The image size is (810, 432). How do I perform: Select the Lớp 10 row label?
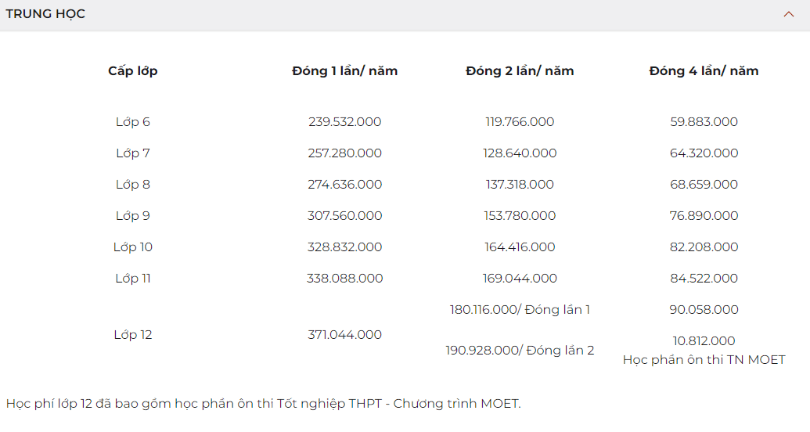point(133,247)
